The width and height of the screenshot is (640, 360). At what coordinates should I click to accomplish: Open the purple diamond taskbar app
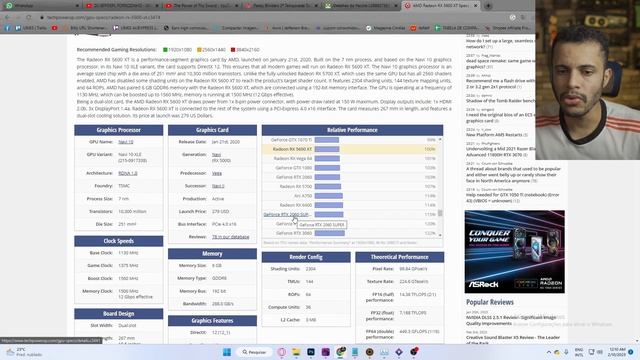click(x=399, y=352)
